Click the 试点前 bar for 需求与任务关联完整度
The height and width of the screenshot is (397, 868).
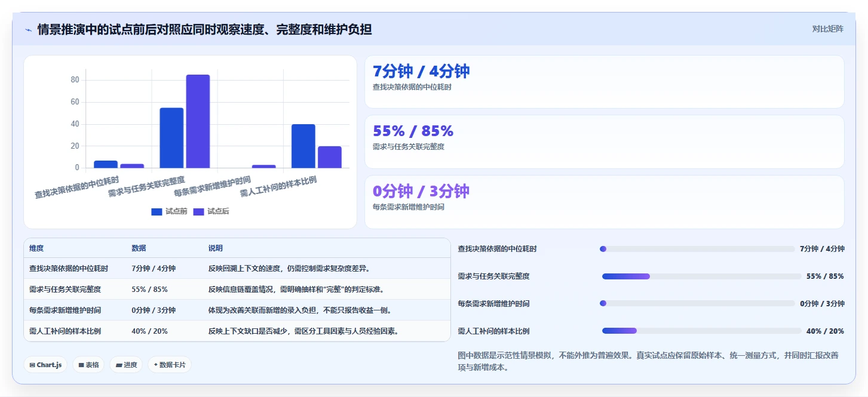tap(171, 138)
